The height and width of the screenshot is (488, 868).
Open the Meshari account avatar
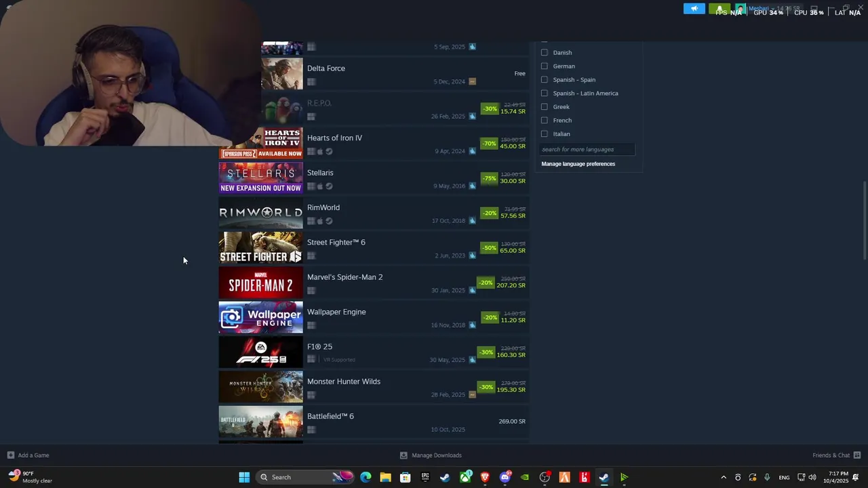(741, 9)
